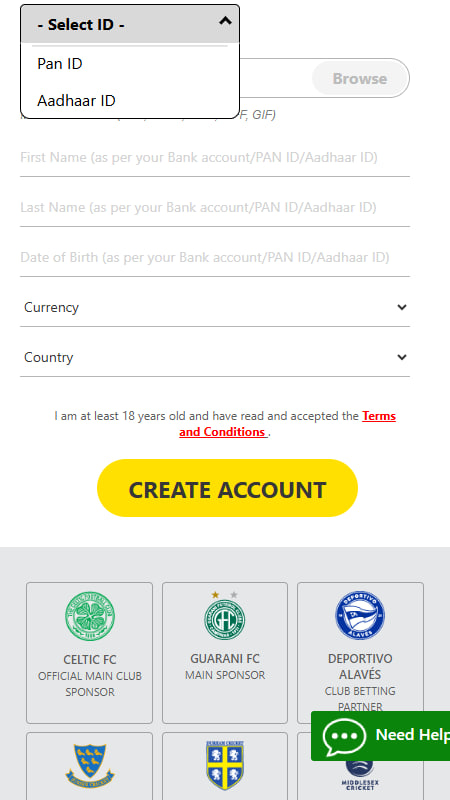Click the Create Account button
Screen dimensions: 450x800
[227, 488]
